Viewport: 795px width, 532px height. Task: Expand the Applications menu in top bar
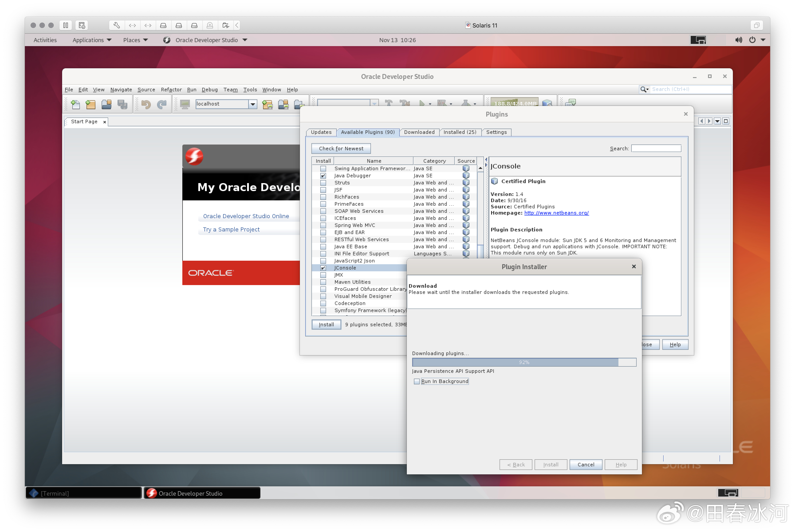(x=92, y=40)
